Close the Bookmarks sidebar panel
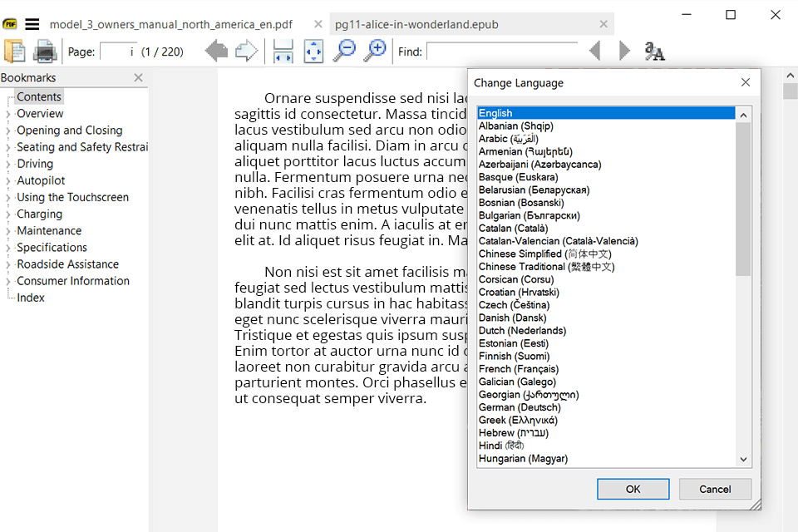 point(139,77)
